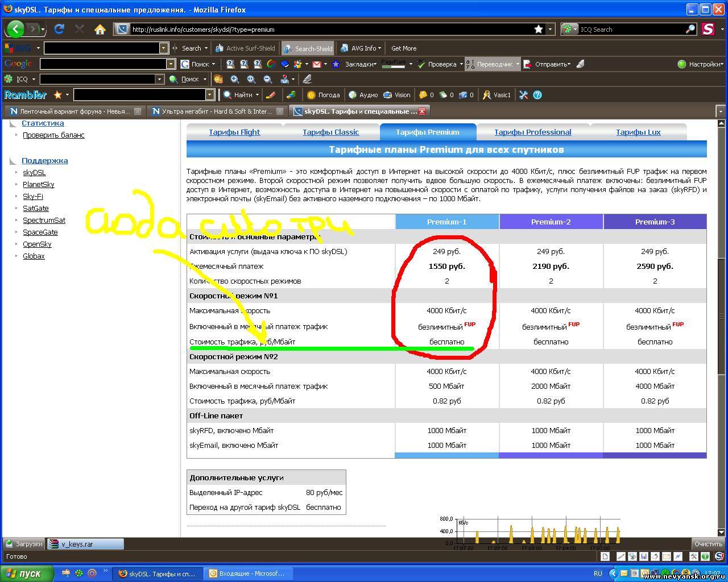
Task: Open the SpectrumSat support link
Action: 44,220
